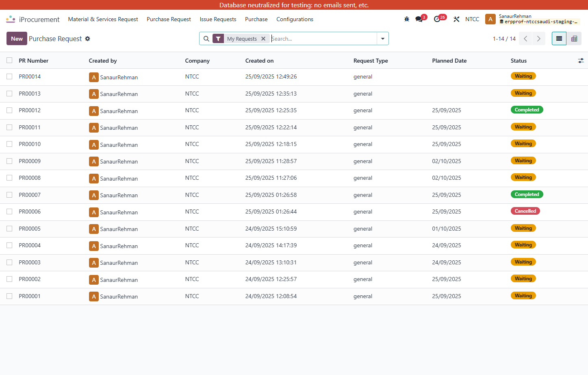Open the Purchase Request menu

click(169, 19)
